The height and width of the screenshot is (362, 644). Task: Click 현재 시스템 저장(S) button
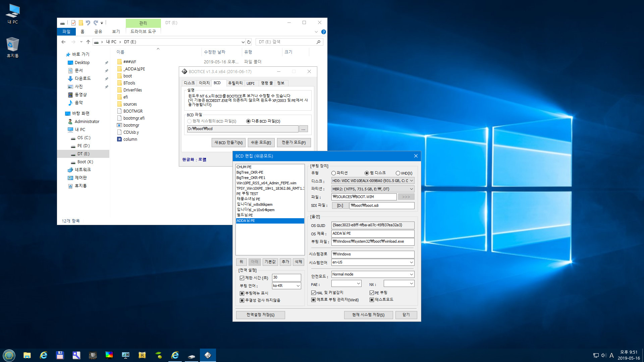[x=368, y=315]
